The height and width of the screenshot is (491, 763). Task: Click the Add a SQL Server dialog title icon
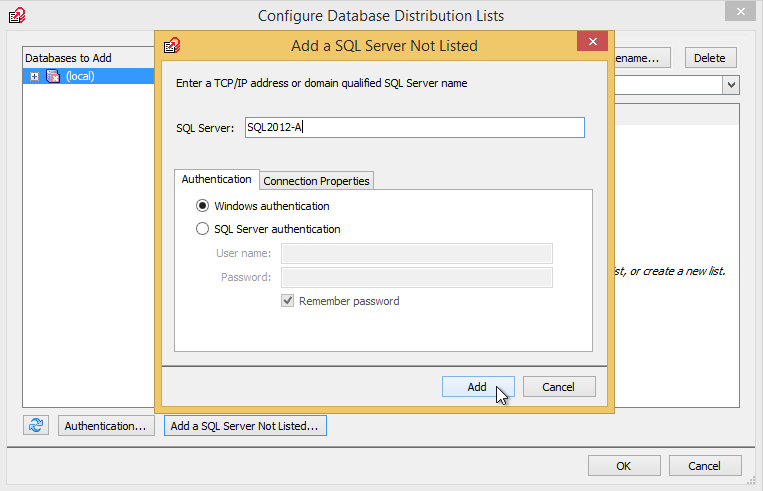point(172,45)
